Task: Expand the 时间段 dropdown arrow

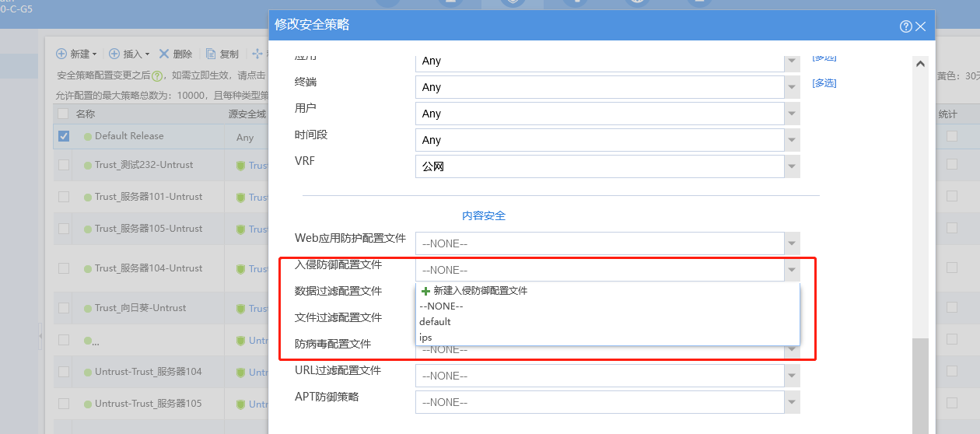Action: coord(792,140)
